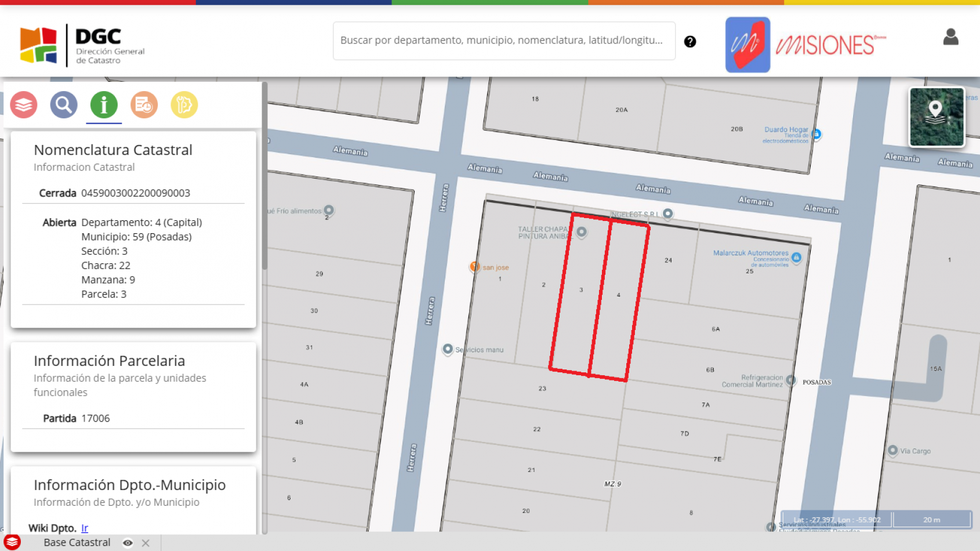Open the tools/settings panel (yellow wrench icon)
Image resolution: width=980 pixels, height=551 pixels.
click(183, 105)
